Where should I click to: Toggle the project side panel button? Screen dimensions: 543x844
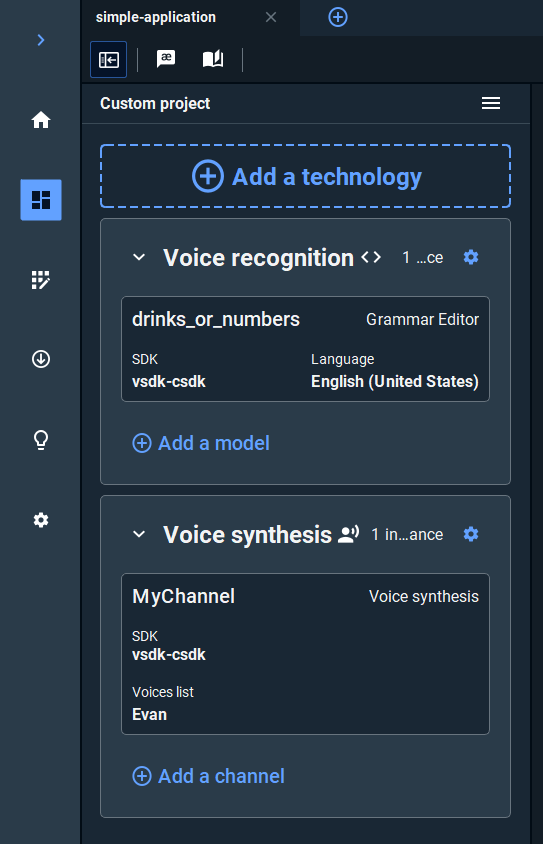pyautogui.click(x=109, y=59)
